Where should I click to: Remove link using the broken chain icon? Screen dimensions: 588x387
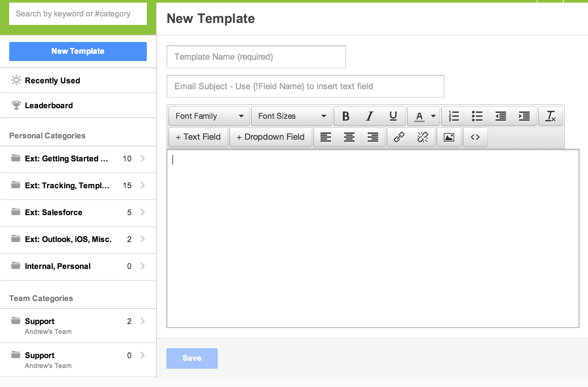coord(423,137)
